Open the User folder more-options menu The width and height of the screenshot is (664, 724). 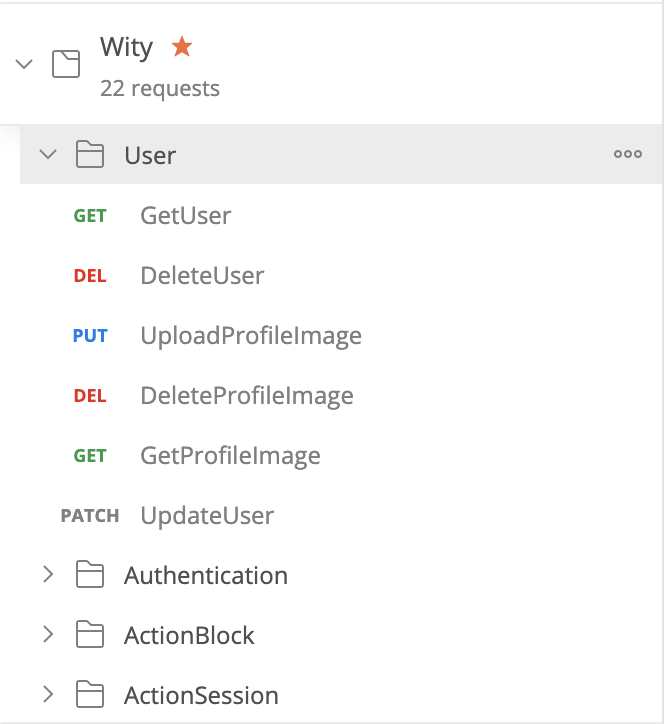[628, 154]
